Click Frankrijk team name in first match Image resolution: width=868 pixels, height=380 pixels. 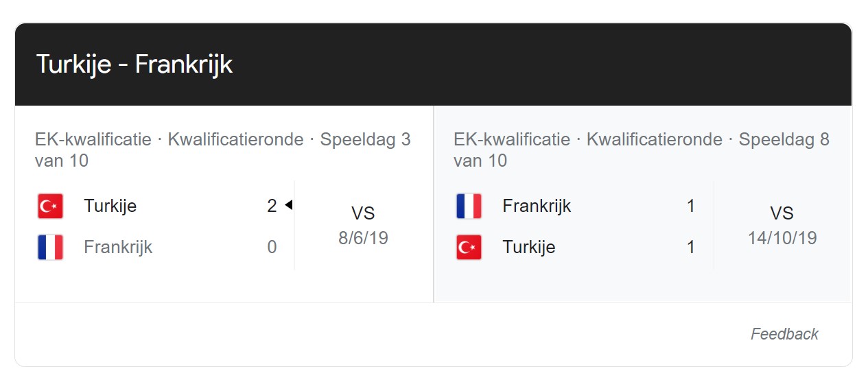click(x=118, y=247)
